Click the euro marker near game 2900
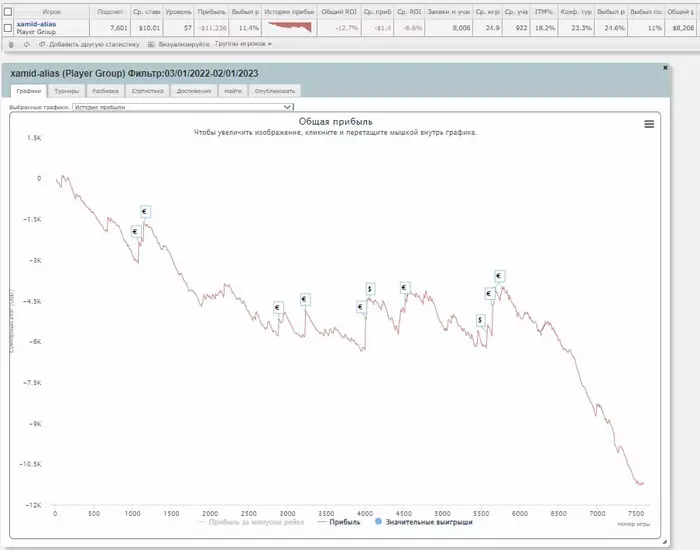700x550 pixels. tap(278, 308)
